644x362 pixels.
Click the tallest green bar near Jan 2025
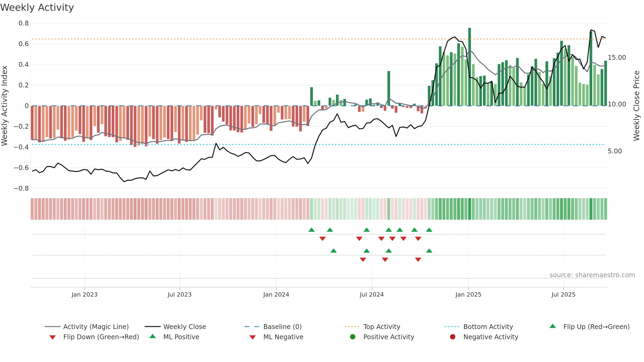(470, 67)
